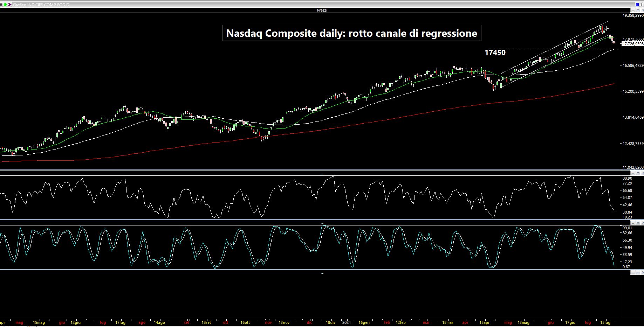Click the 16.586,4729 price axis label
The height and width of the screenshot is (327, 644).
coord(633,65)
